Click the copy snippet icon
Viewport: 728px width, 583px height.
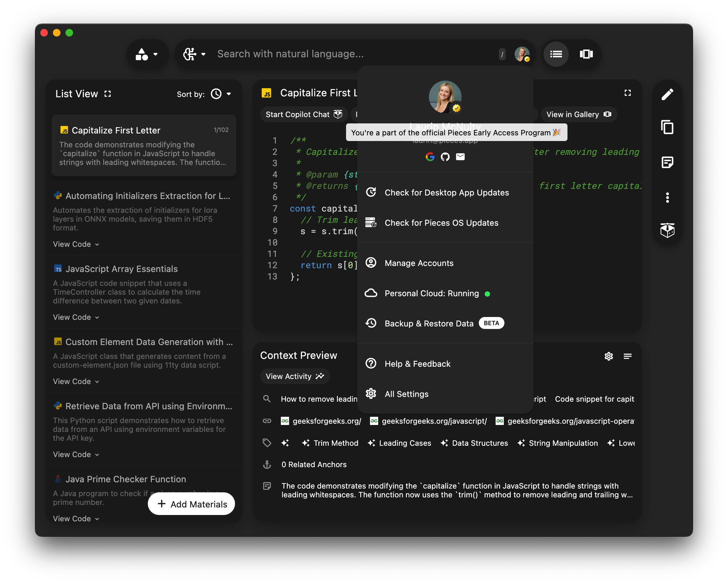(667, 127)
